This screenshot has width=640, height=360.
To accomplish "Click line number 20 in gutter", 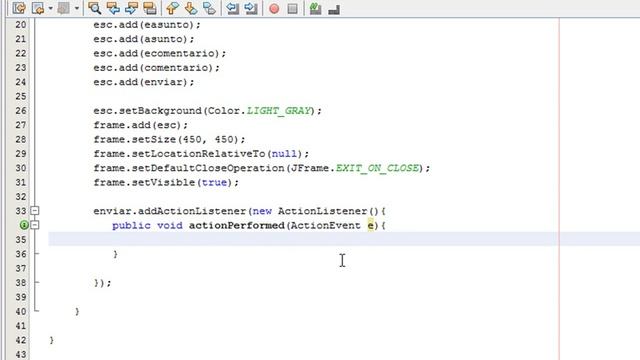I will [x=21, y=24].
